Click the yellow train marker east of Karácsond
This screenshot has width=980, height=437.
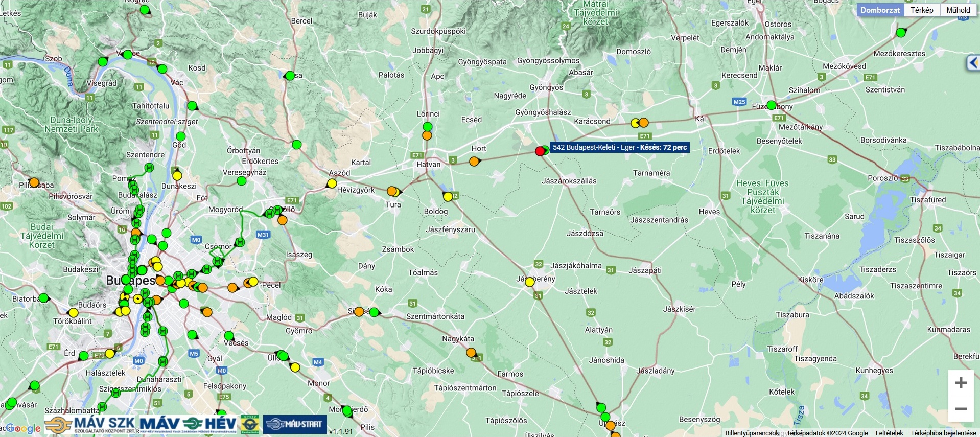[x=635, y=123]
